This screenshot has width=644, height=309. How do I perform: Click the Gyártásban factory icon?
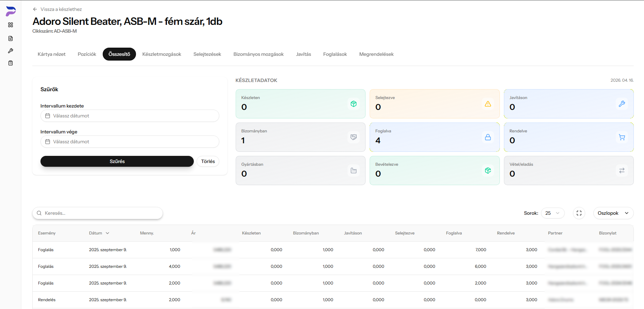click(354, 170)
